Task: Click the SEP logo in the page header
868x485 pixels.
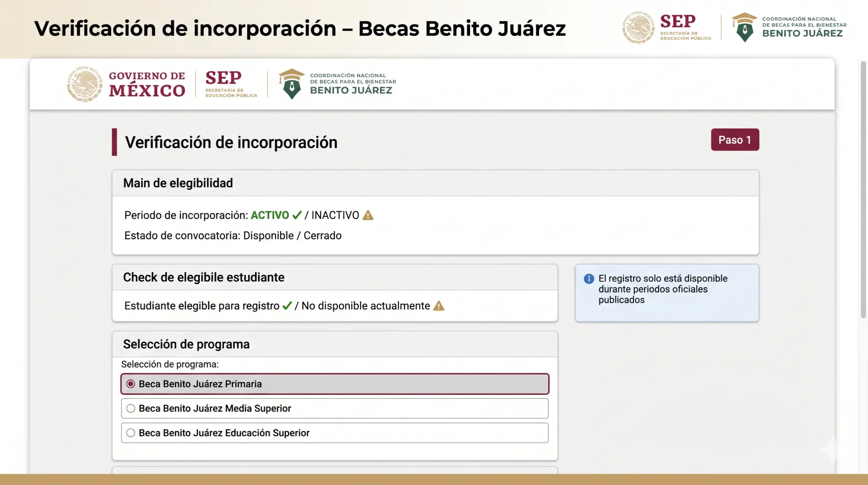Action: 231,84
